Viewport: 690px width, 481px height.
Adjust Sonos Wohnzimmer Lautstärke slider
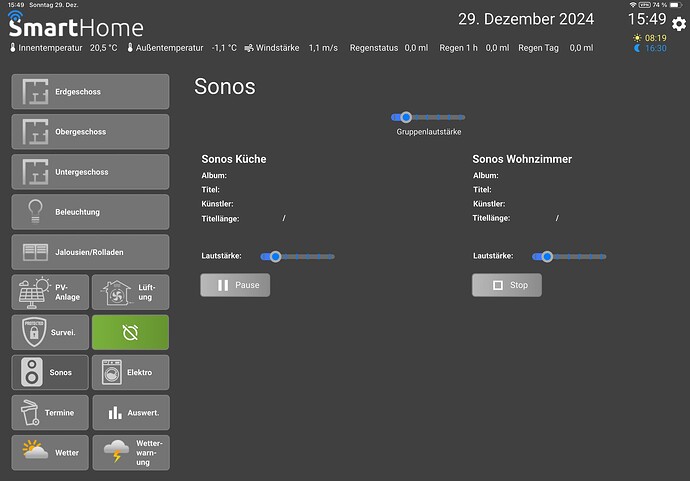[x=569, y=256]
